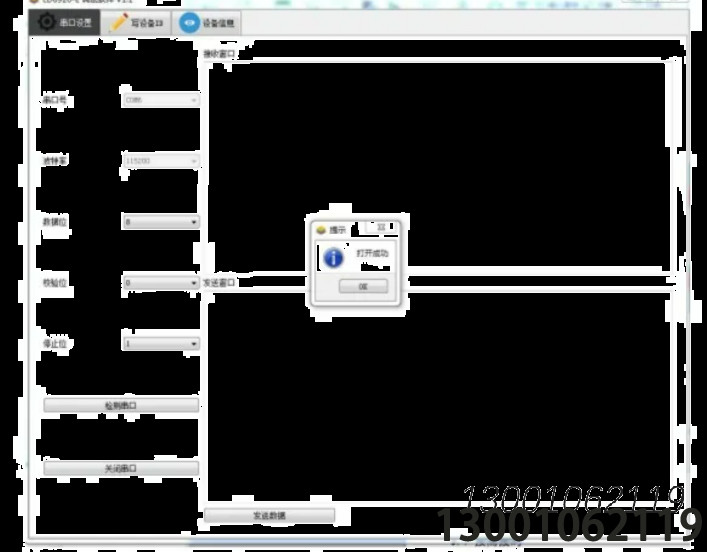Click the blue info icon in dialog
Viewport: 707px width, 552px height.
tap(333, 258)
